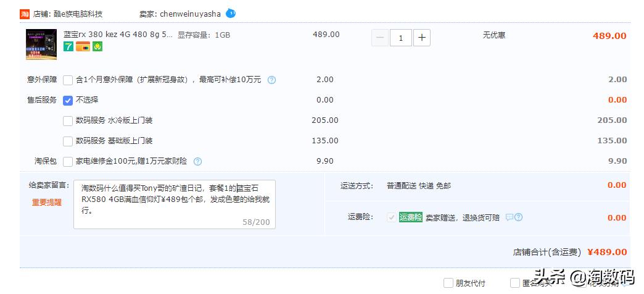Screen dimensions: 644x294
Task: Open help icon for 淘保包 insurance
Action: [197, 162]
